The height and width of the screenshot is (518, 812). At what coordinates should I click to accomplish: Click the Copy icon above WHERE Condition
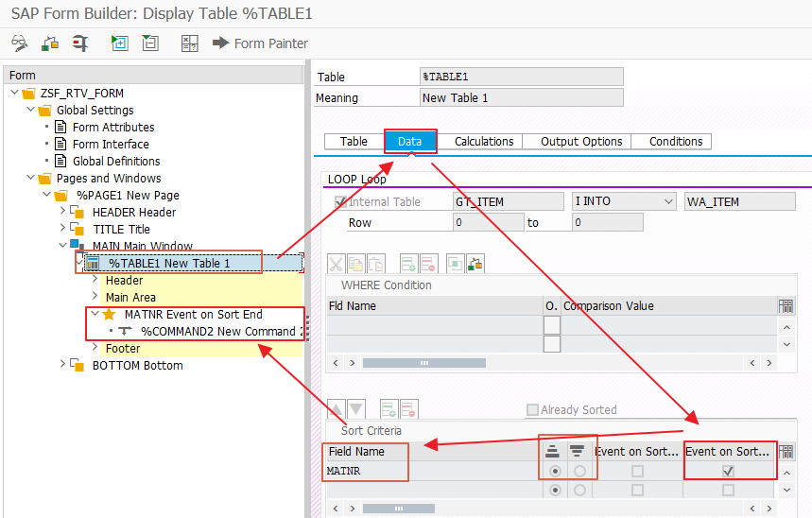tap(355, 264)
